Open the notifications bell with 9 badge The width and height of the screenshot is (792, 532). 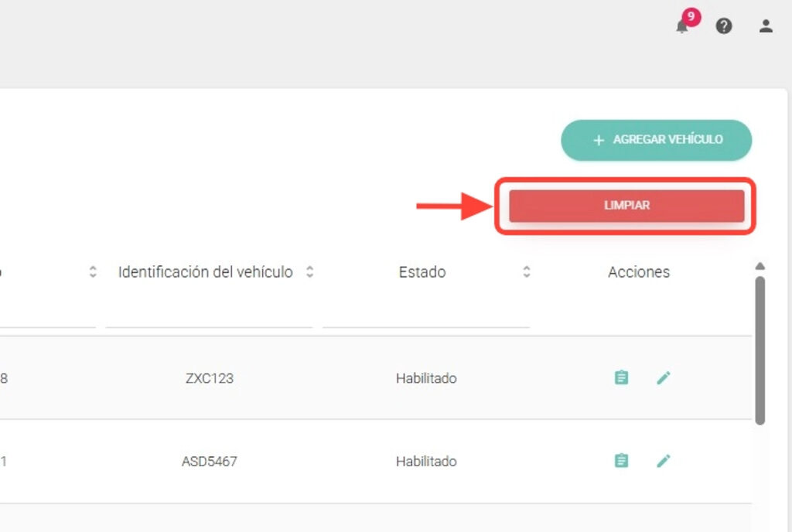pos(683,26)
